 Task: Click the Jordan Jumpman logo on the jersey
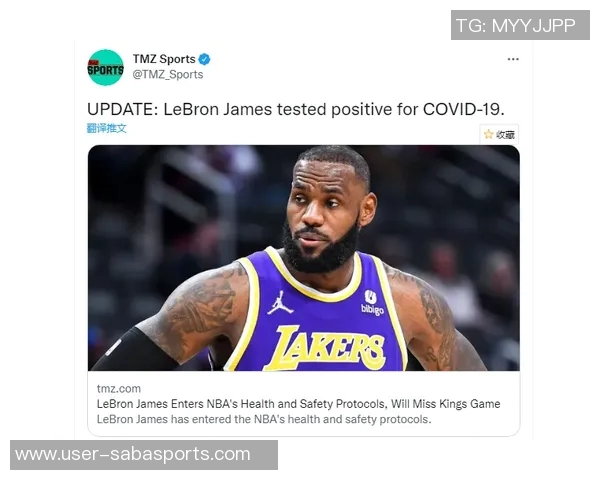coord(280,303)
